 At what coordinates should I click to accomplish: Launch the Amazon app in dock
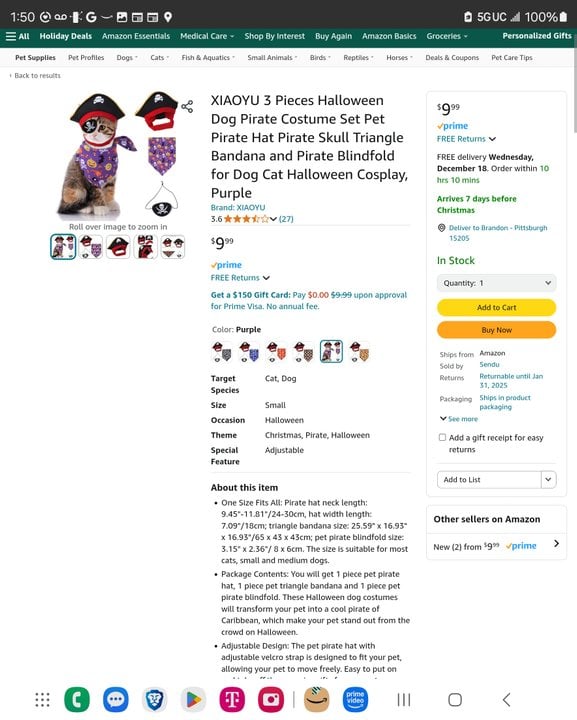317,699
